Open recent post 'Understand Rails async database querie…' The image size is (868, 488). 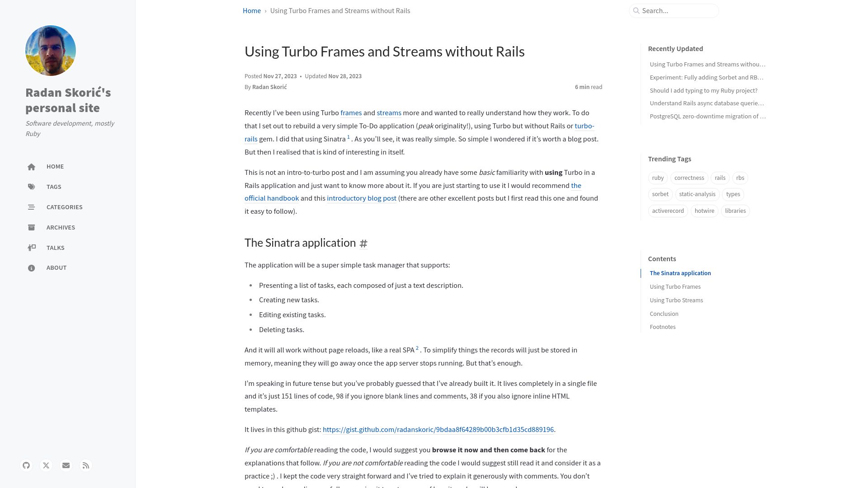coord(707,103)
